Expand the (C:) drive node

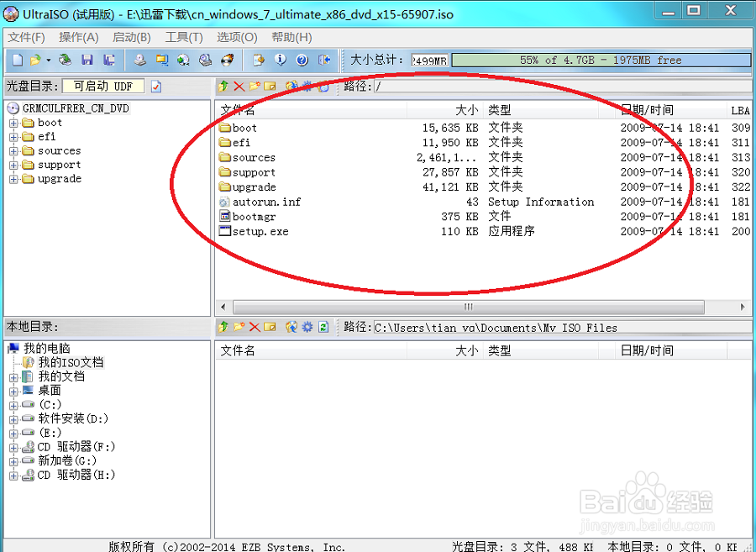coord(13,405)
